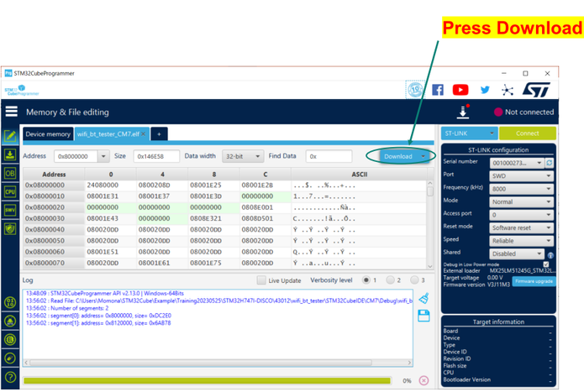Screen dimensions: 584x392
Task: Open the Option Bytes (OB) panel
Action: (x=10, y=173)
